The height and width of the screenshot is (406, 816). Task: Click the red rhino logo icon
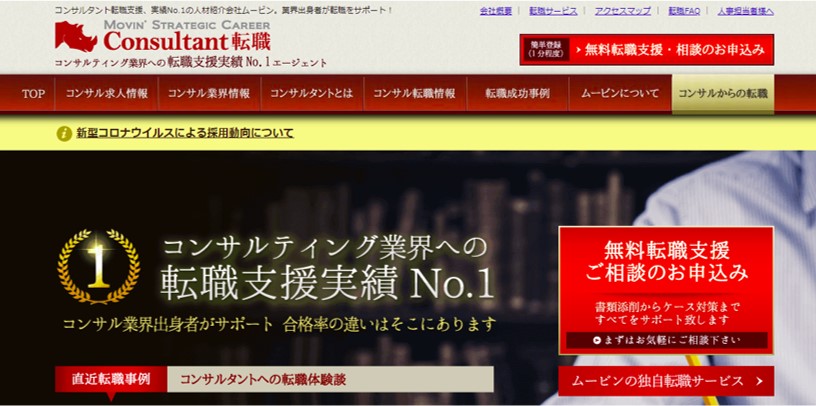coord(76,36)
